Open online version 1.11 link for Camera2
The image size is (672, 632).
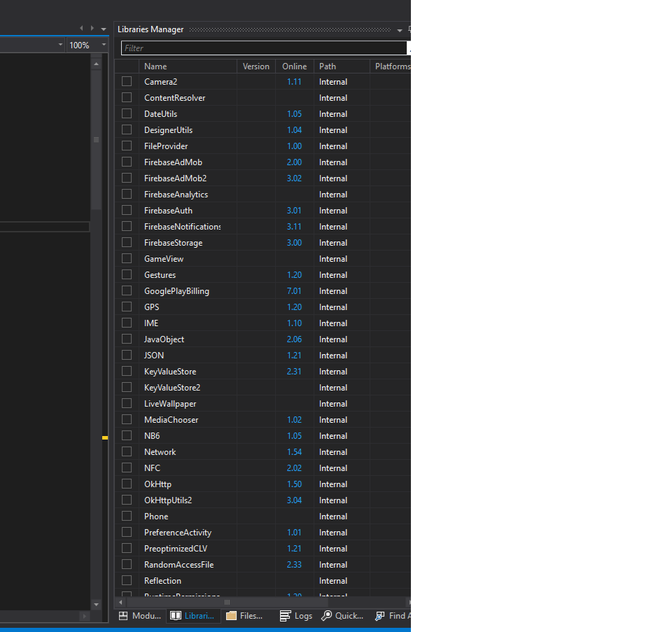(294, 81)
